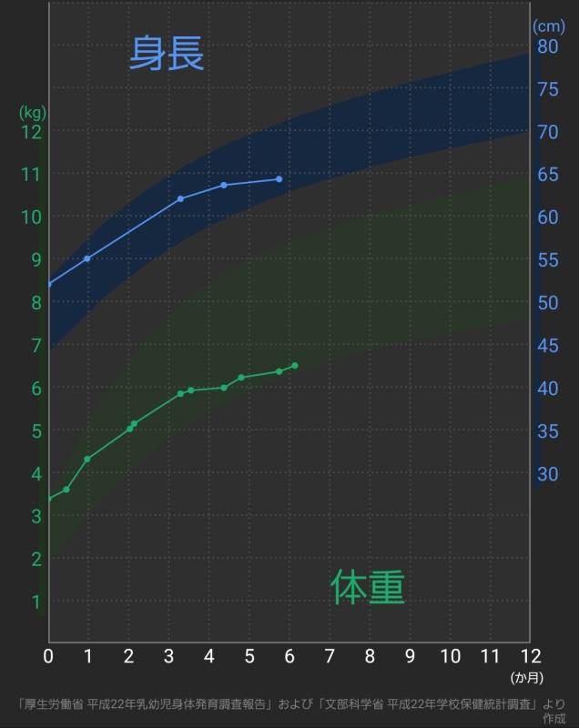The height and width of the screenshot is (728, 579).
Task: Select the weight data point at 1 month
Action: coord(86,459)
